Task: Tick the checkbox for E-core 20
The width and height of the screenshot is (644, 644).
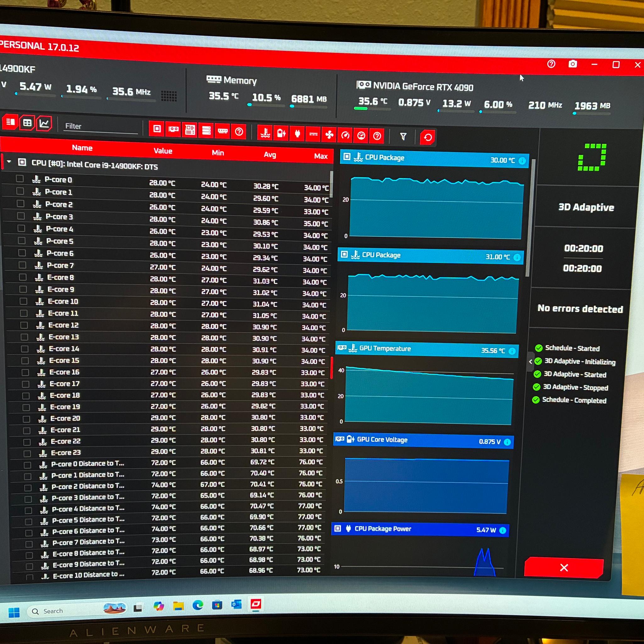Action: [x=26, y=419]
